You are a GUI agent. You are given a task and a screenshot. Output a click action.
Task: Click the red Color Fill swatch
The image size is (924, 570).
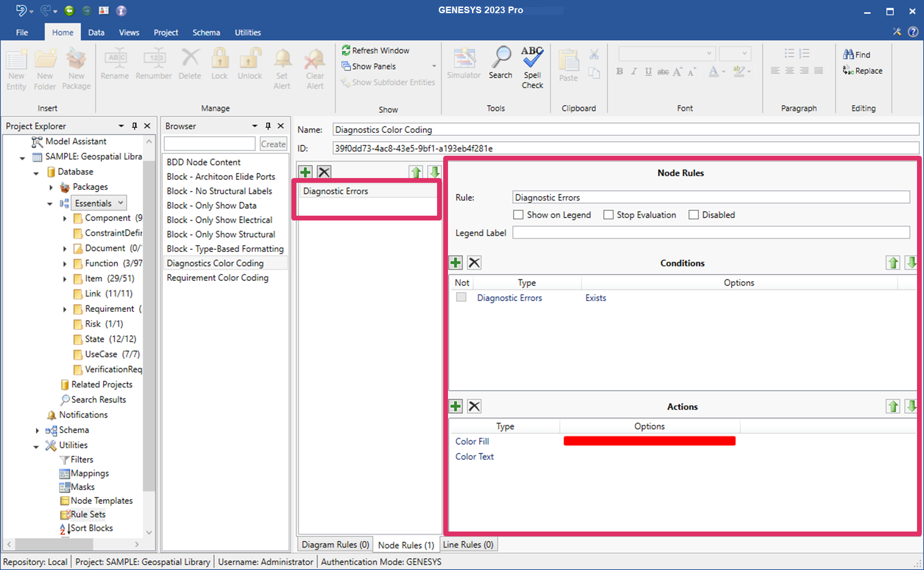coord(649,441)
